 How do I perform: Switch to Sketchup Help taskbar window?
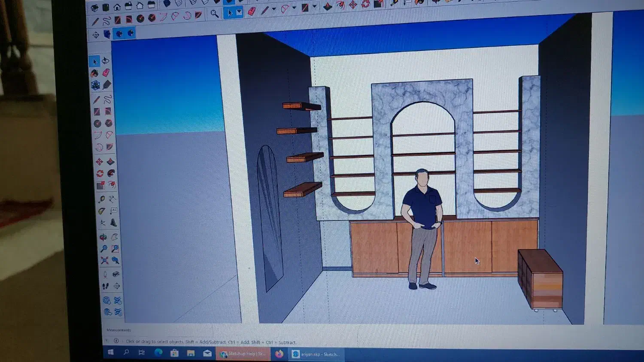point(243,354)
